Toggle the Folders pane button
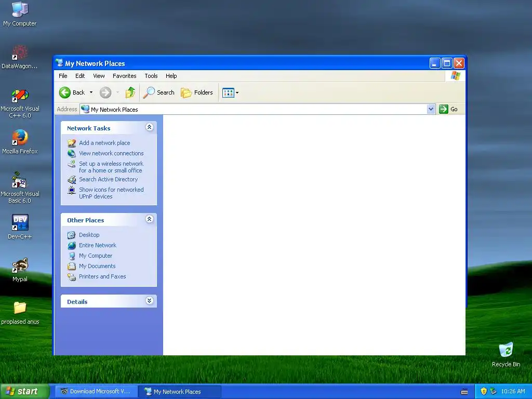 click(x=197, y=92)
